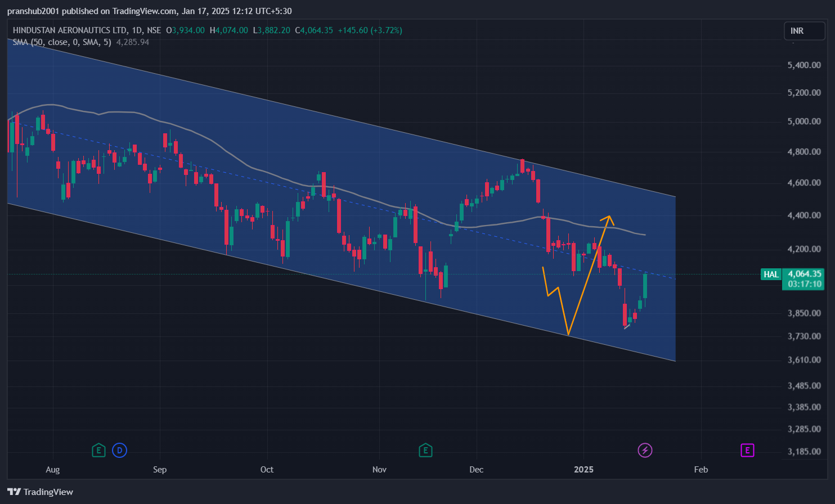The image size is (835, 504).
Task: Click the TradingView logo at bottom left
Action: [40, 492]
